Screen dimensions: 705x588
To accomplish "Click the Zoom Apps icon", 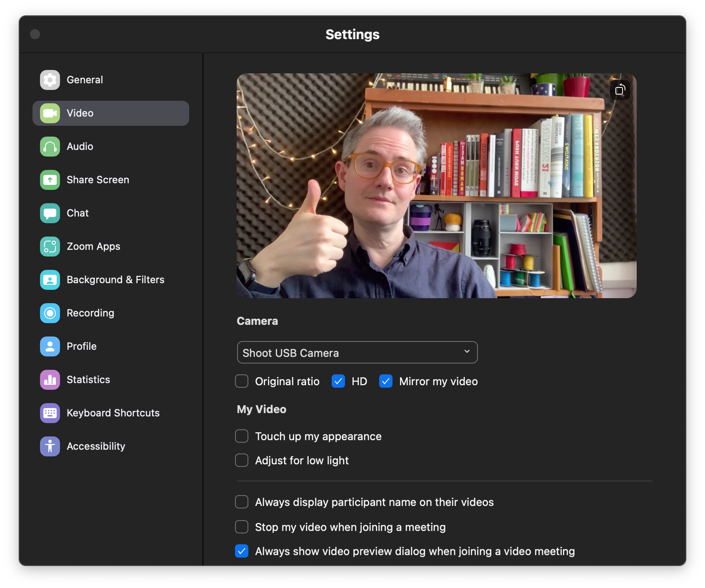I will [50, 246].
